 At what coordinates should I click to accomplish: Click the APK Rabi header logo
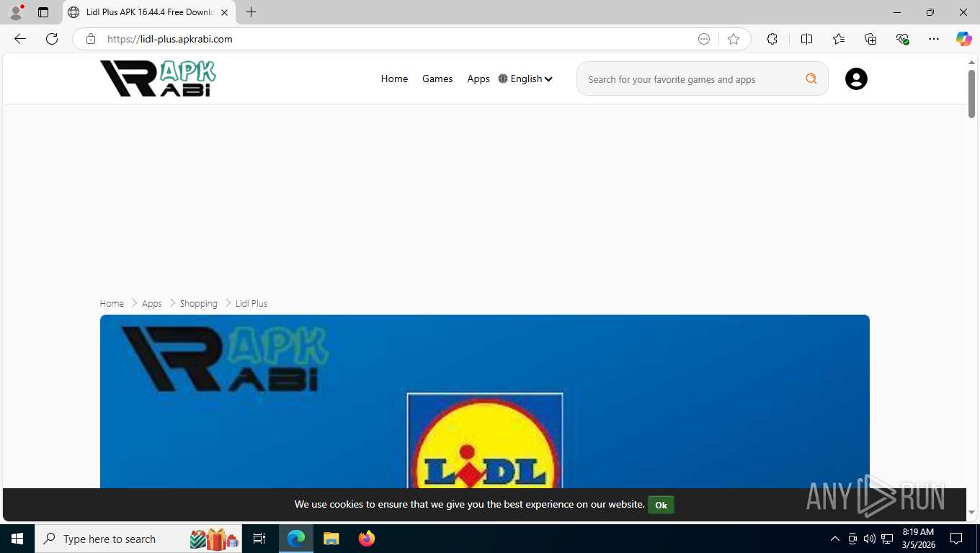pos(158,78)
